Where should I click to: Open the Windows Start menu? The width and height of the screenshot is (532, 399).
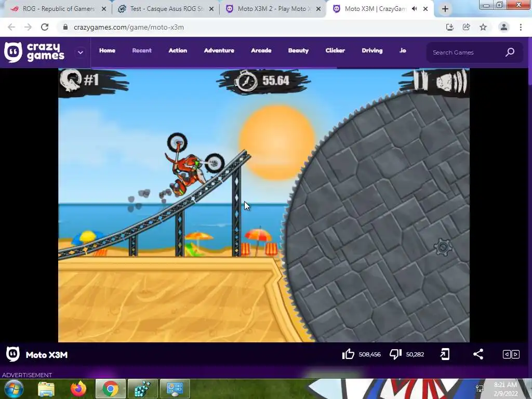(x=14, y=389)
